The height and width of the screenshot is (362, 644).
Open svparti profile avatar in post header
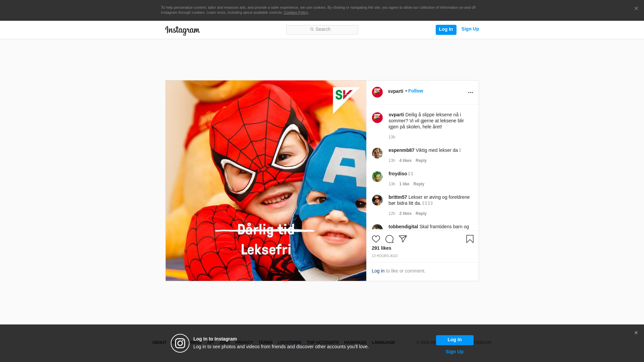coord(377,92)
